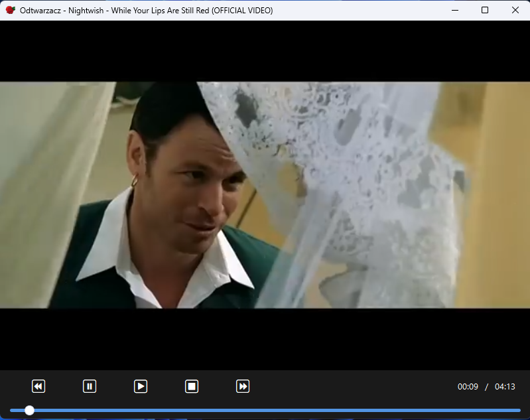This screenshot has height=420, width=530.
Task: Pause the video playback
Action: (90, 386)
